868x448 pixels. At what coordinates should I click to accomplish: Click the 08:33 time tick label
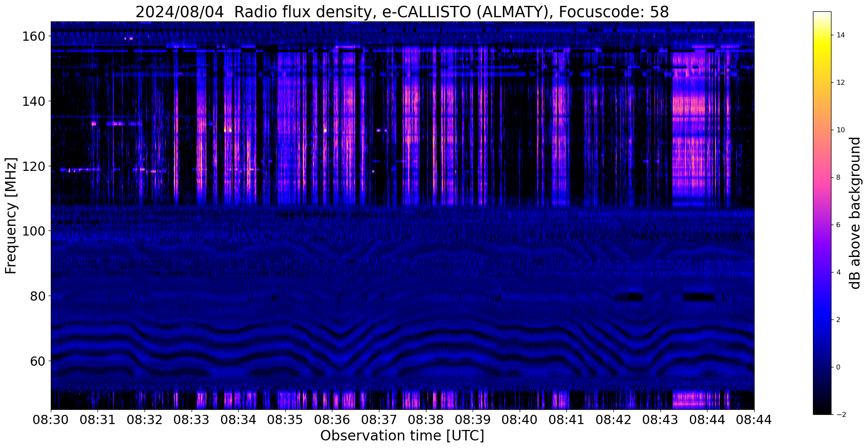192,420
